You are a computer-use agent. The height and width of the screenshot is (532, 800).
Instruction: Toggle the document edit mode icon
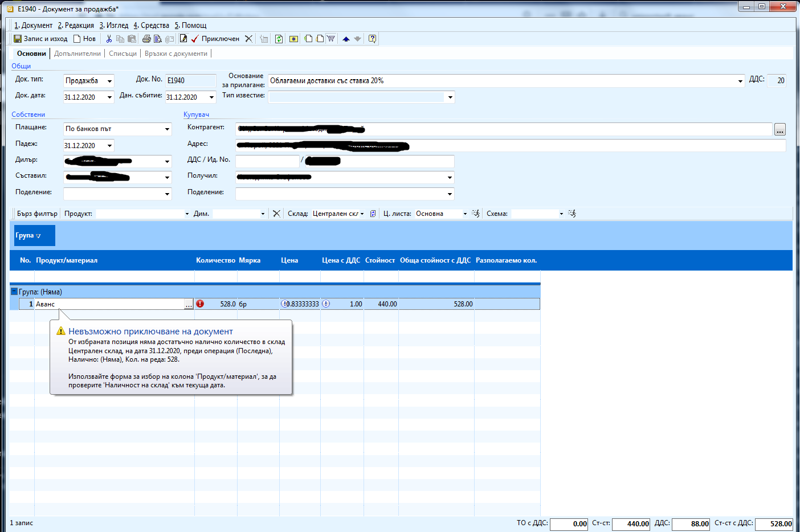[x=183, y=39]
